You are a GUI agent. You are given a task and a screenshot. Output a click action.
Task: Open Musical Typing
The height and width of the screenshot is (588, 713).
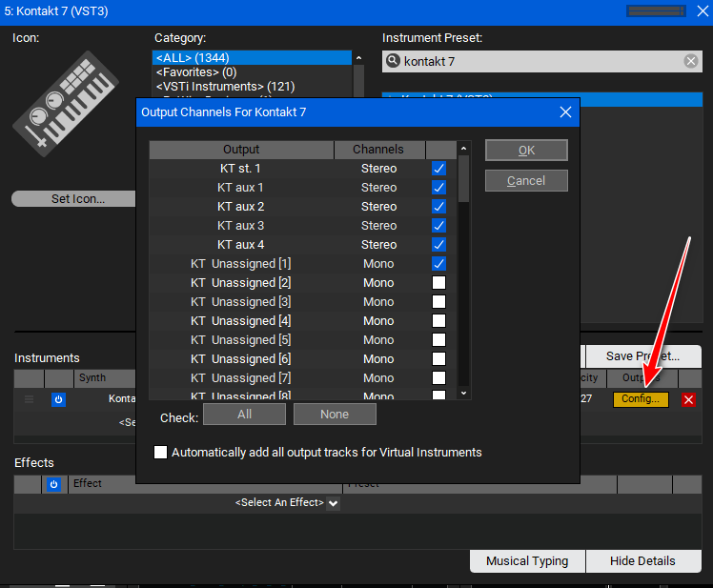527,561
